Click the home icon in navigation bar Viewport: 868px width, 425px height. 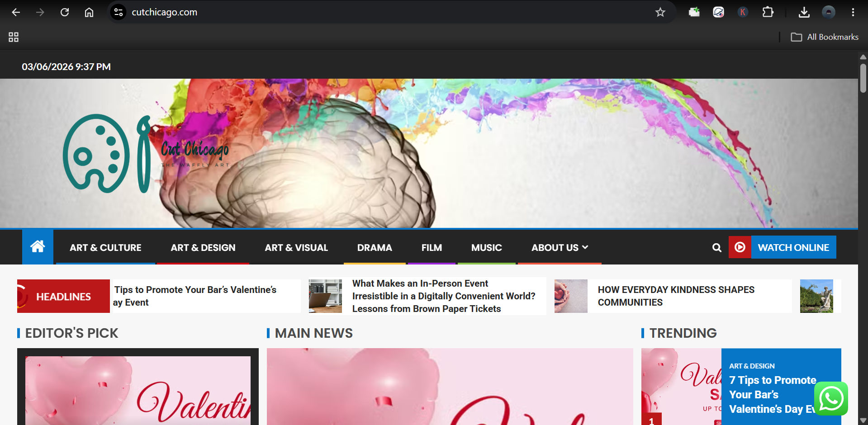[38, 247]
